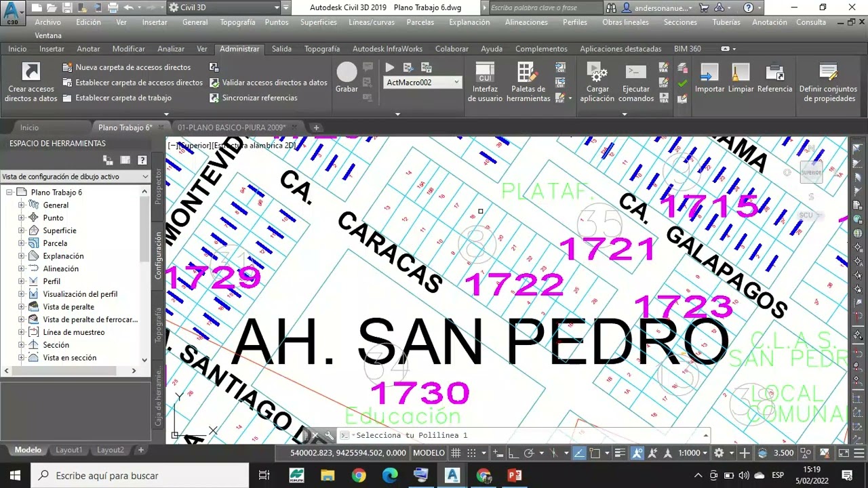Expand the Alineación tree node

click(21, 268)
